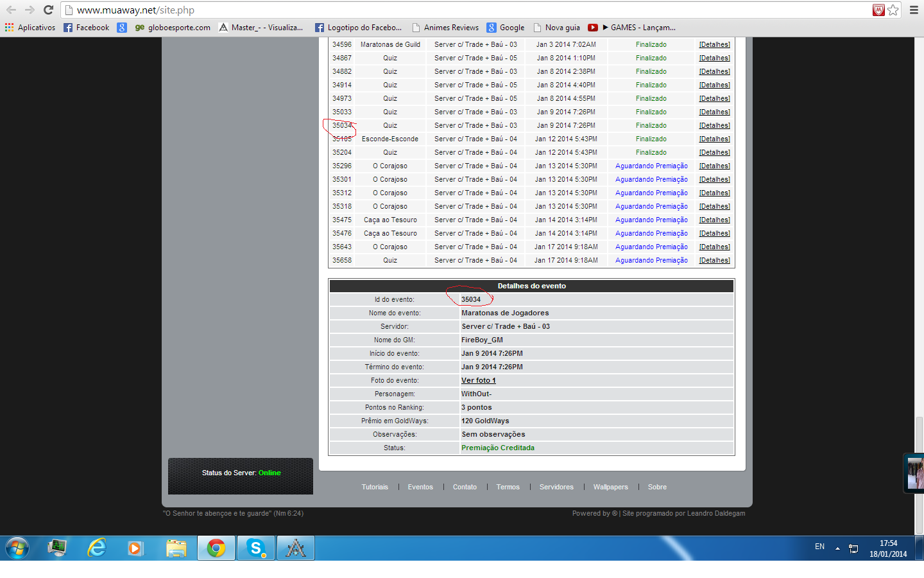Open the globoesporte.com bookmark
This screenshot has height=578, width=924.
click(173, 28)
